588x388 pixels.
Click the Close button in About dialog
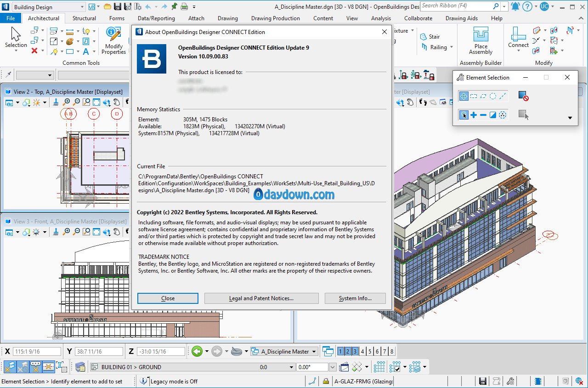(168, 298)
